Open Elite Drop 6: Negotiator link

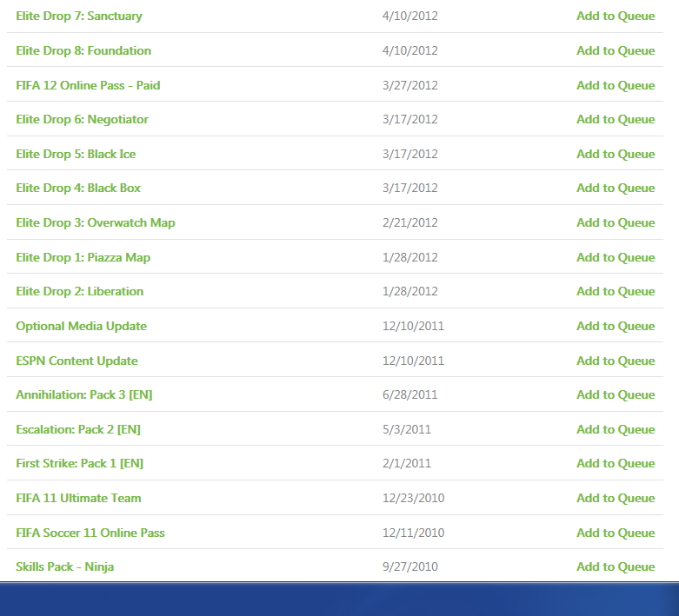click(82, 120)
